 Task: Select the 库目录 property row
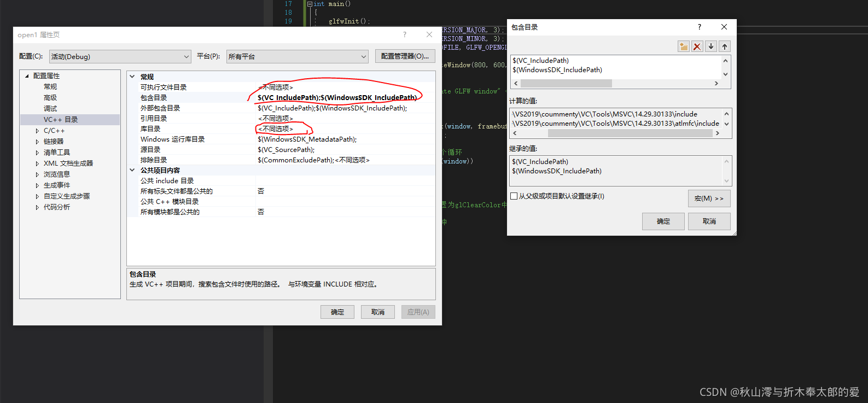point(281,129)
